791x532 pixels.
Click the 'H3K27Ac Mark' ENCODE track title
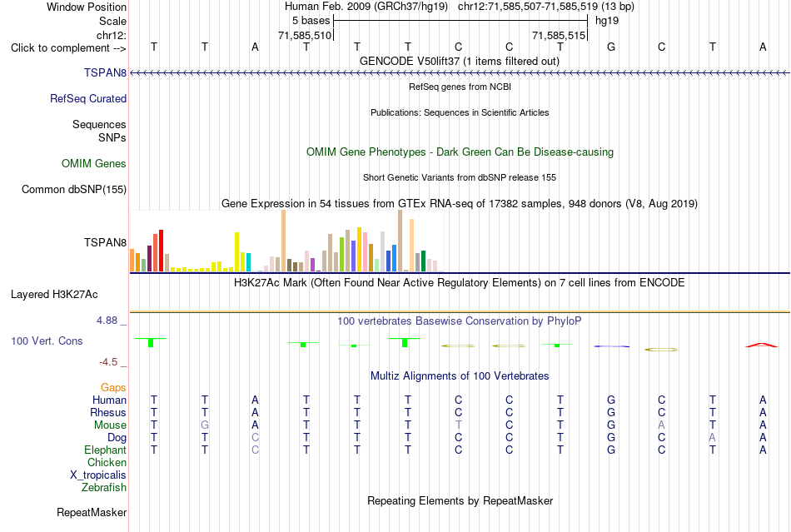pyautogui.click(x=459, y=282)
